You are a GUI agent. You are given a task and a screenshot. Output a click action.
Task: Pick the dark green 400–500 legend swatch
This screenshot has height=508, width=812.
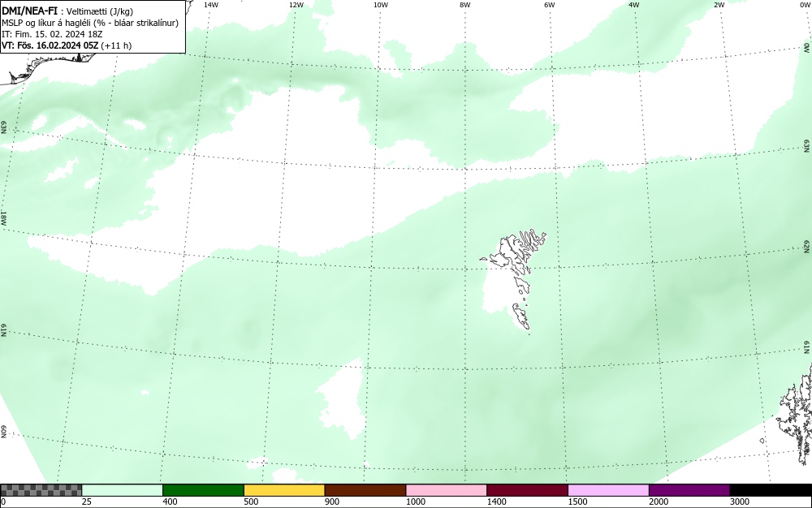[x=203, y=490]
